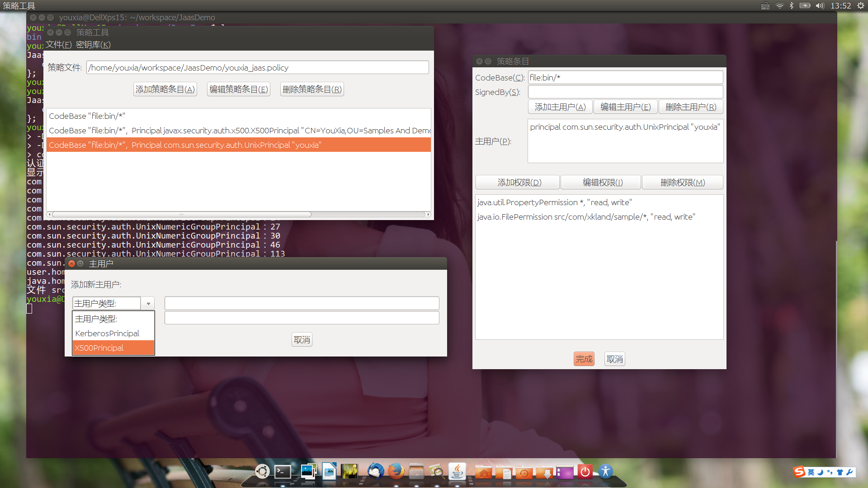868x488 pixels.
Task: Open the 密钥库(K) menu
Action: (93, 45)
